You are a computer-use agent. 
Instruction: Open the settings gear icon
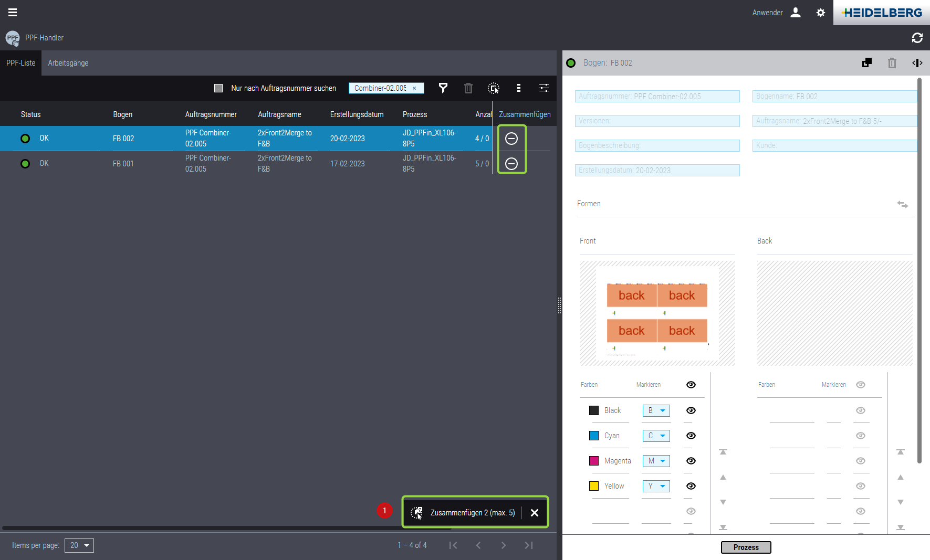[x=820, y=13]
